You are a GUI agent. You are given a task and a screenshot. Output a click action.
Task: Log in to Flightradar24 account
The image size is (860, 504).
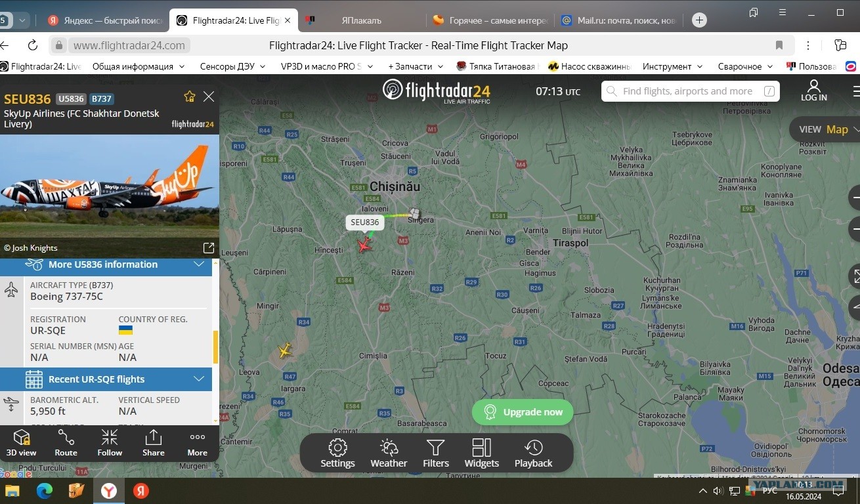tap(814, 91)
